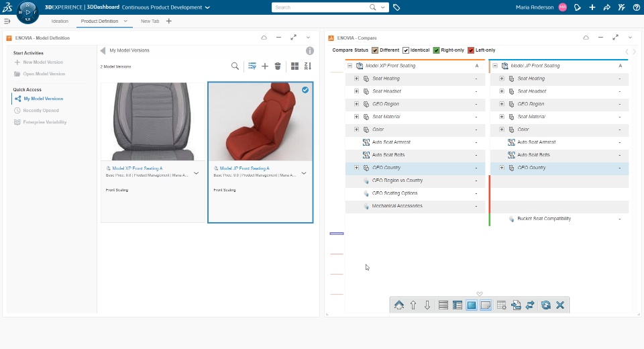The width and height of the screenshot is (644, 349).
Task: Click the export compare report icon
Action: (x=516, y=305)
